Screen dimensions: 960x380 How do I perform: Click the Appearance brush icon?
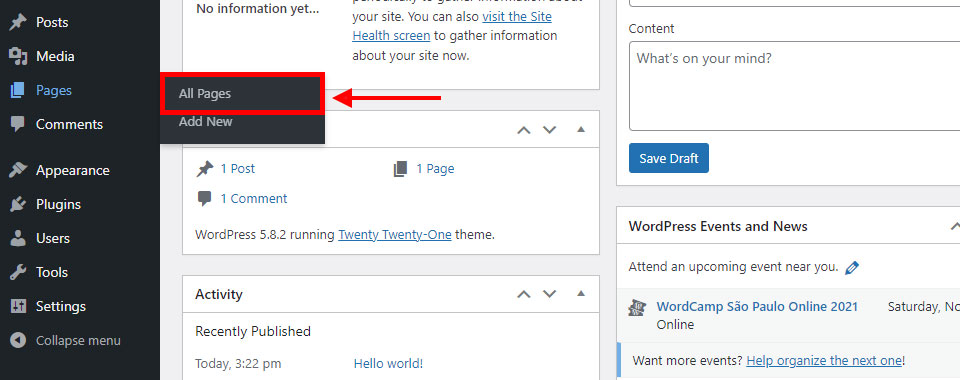coord(18,170)
